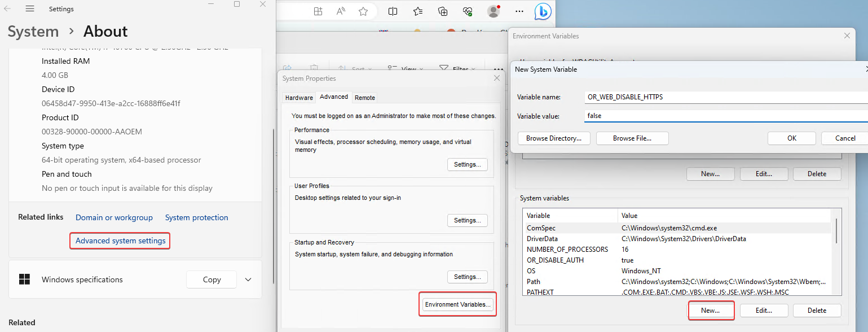This screenshot has width=868, height=332.
Task: Open the Edge profile avatar
Action: coord(494,11)
